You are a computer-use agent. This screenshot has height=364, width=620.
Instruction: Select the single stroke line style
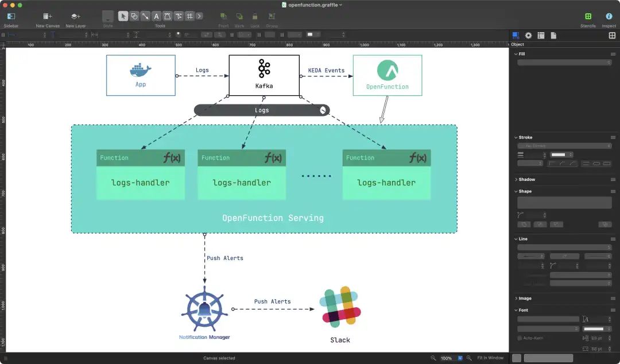[x=586, y=164]
